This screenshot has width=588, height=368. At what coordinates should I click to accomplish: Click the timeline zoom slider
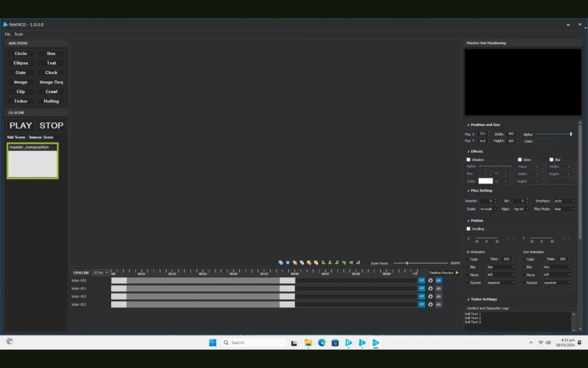pyautogui.click(x=420, y=263)
